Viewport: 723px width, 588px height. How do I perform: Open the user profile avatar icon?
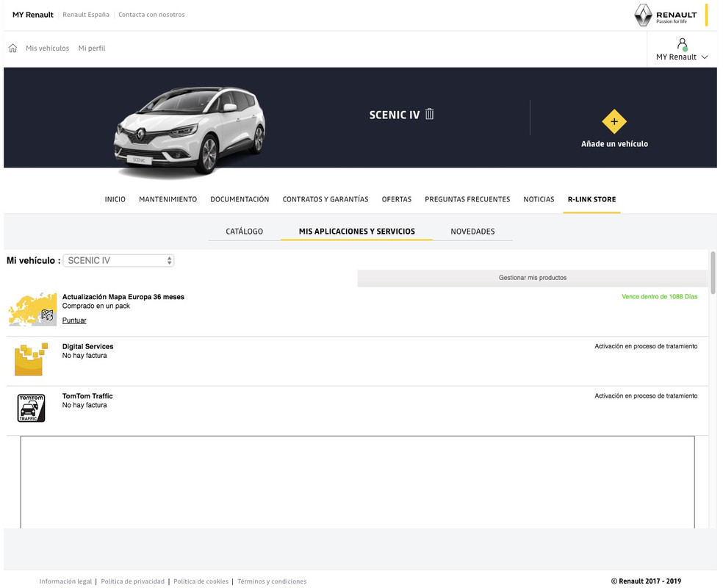[682, 44]
